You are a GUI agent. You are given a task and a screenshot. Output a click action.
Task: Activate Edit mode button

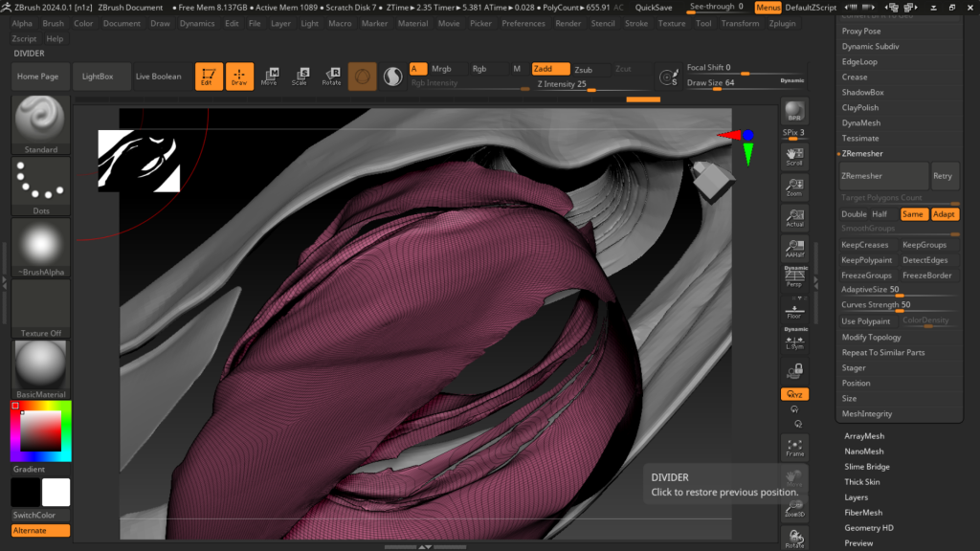[209, 77]
